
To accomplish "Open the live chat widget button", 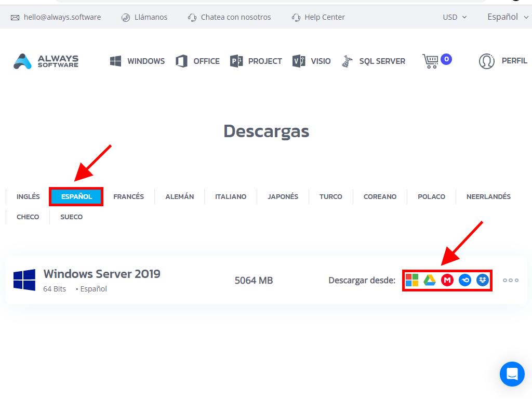I will coord(512,374).
